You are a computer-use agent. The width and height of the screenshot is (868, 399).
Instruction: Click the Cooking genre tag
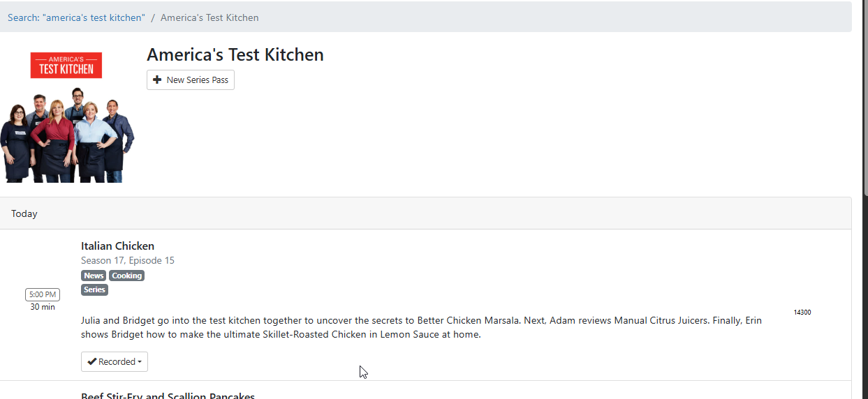127,276
